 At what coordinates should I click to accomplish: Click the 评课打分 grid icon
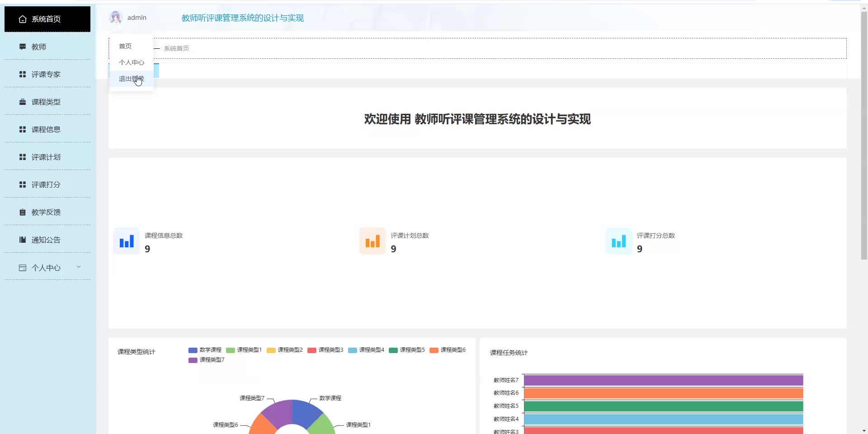[x=23, y=184]
